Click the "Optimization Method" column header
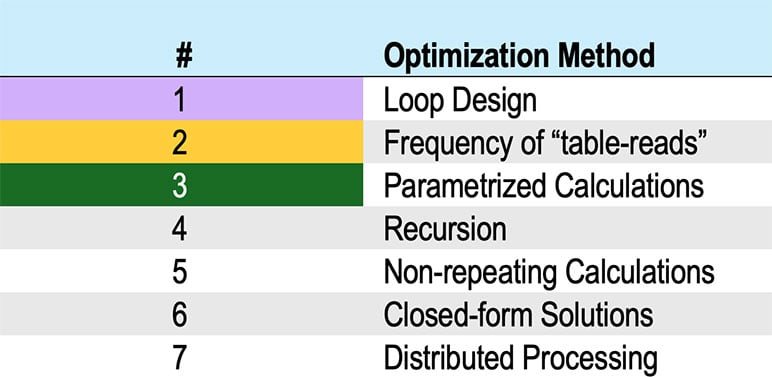Screen dimensions: 772x377 519,57
